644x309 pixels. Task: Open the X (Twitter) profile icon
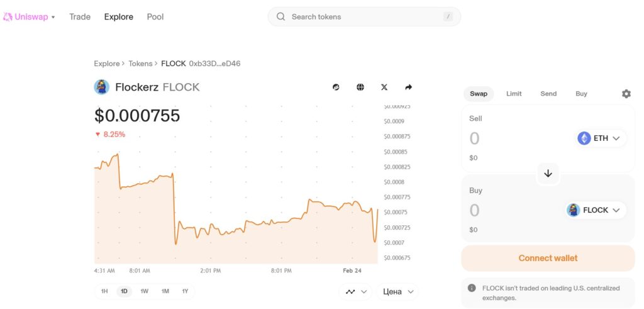384,87
